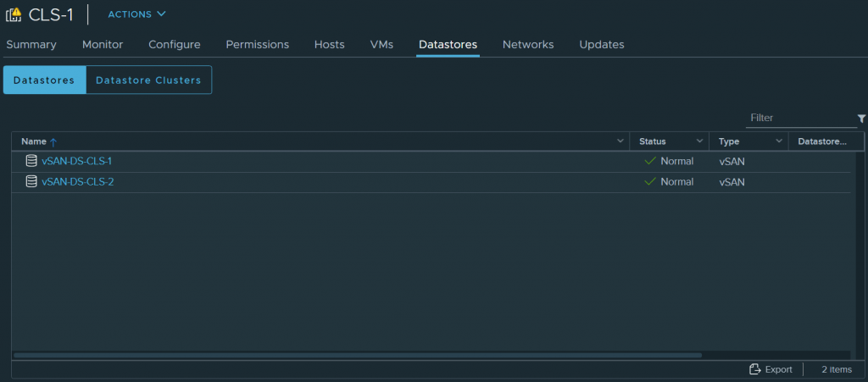Select the Datastores toggle button
The width and height of the screenshot is (868, 382).
point(45,80)
